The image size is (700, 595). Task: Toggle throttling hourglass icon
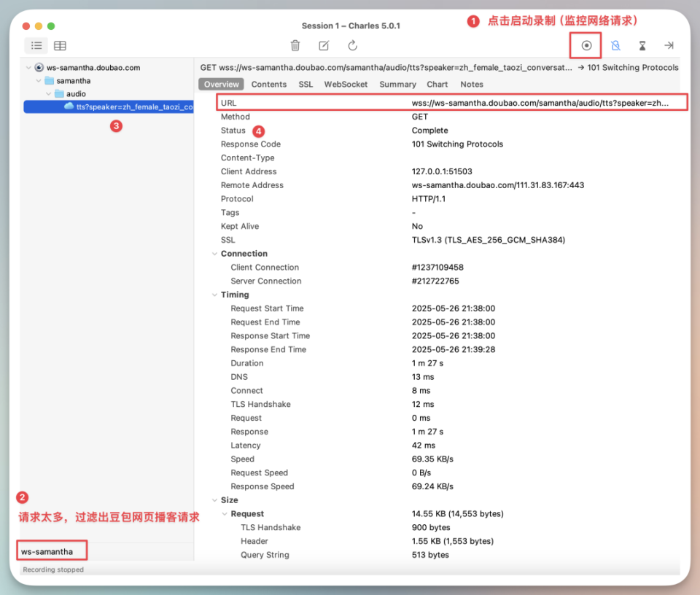pyautogui.click(x=642, y=45)
